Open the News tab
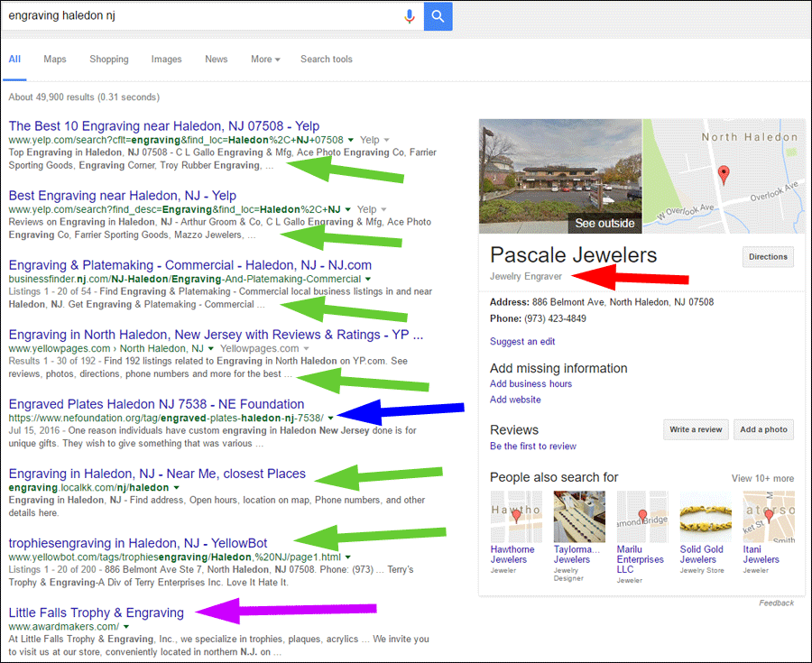The height and width of the screenshot is (663, 812). point(216,59)
